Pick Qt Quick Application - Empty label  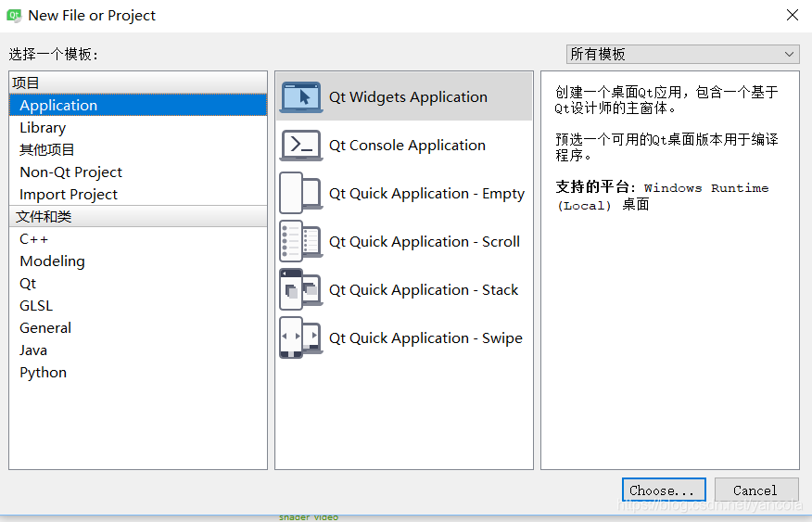tap(426, 193)
